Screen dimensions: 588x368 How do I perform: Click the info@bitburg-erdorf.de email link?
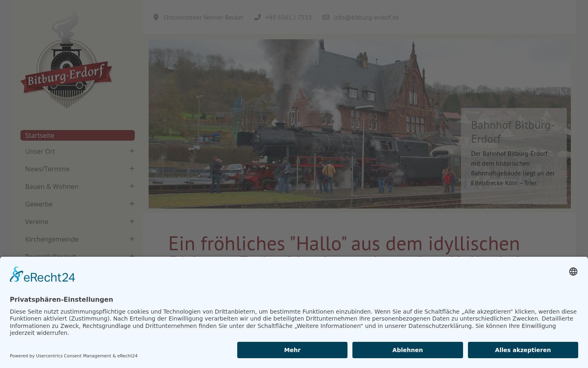pyautogui.click(x=366, y=17)
